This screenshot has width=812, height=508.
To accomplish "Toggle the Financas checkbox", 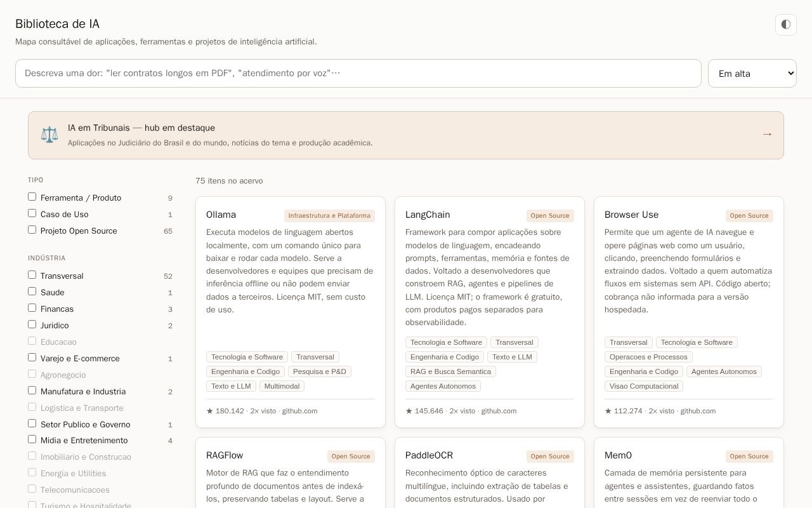I will (32, 308).
